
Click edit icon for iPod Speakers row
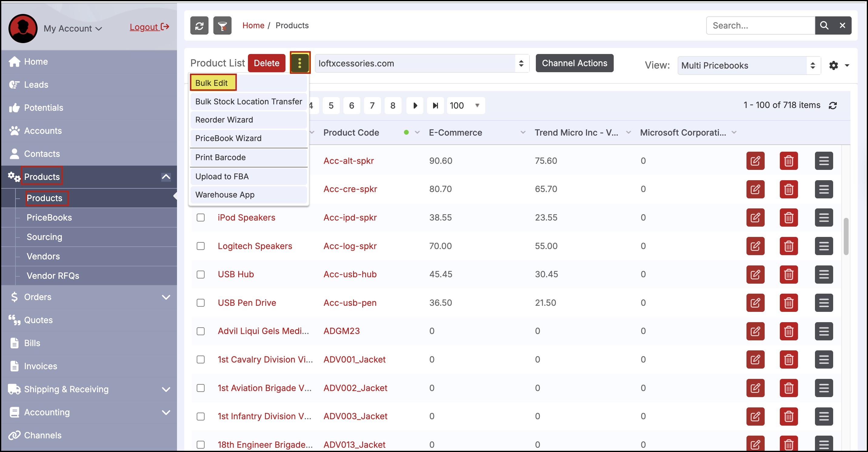[755, 218]
